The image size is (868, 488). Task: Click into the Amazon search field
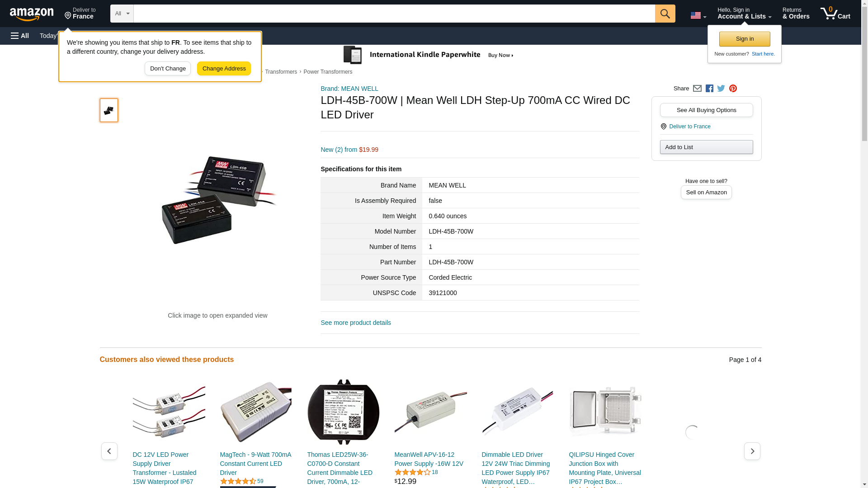tap(394, 14)
